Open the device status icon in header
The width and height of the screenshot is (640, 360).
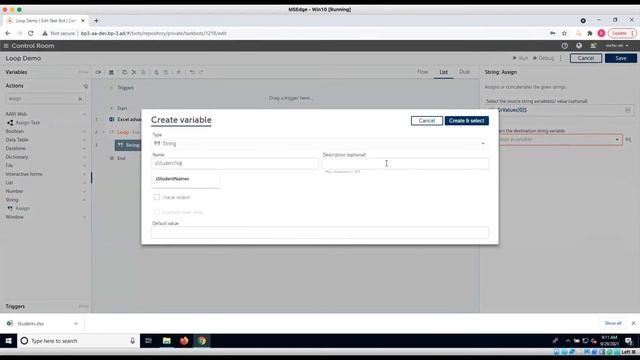click(x=593, y=46)
